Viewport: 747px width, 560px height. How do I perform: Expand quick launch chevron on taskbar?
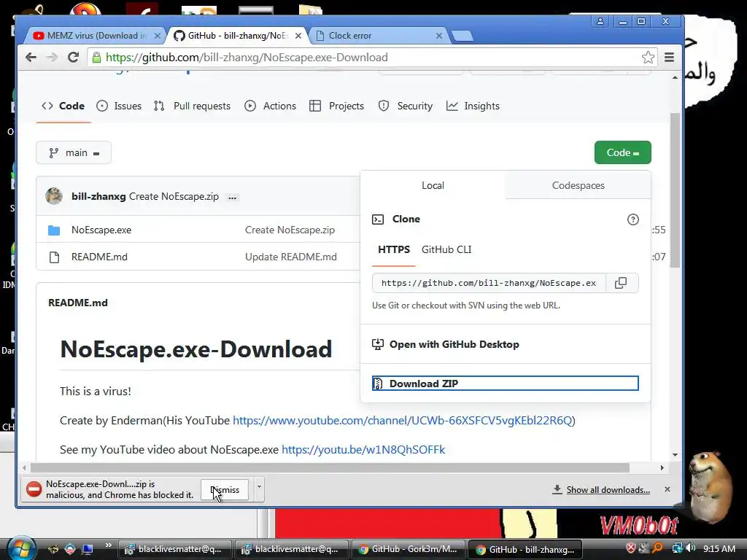point(108,545)
